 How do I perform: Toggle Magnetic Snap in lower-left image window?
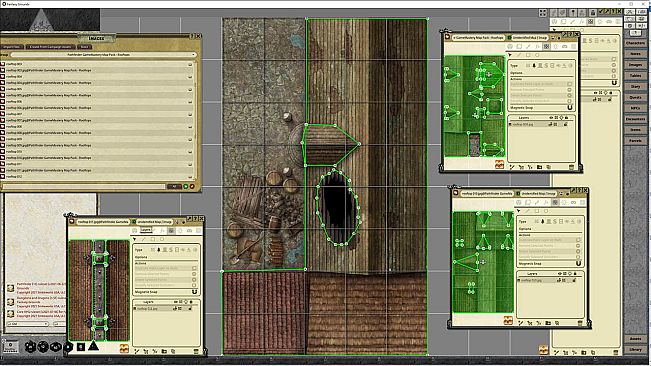click(194, 292)
